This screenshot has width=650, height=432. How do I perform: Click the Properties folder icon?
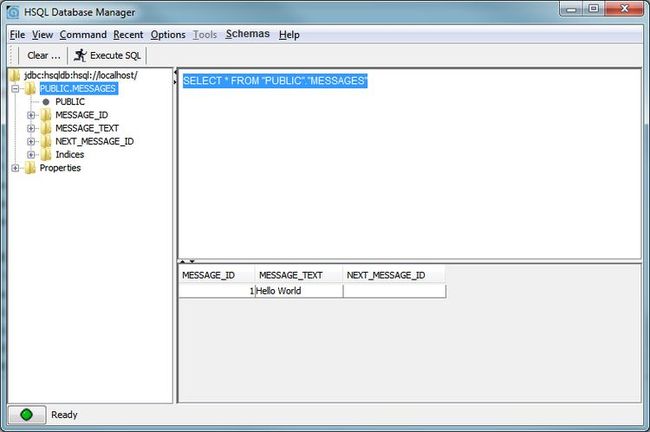coord(30,168)
